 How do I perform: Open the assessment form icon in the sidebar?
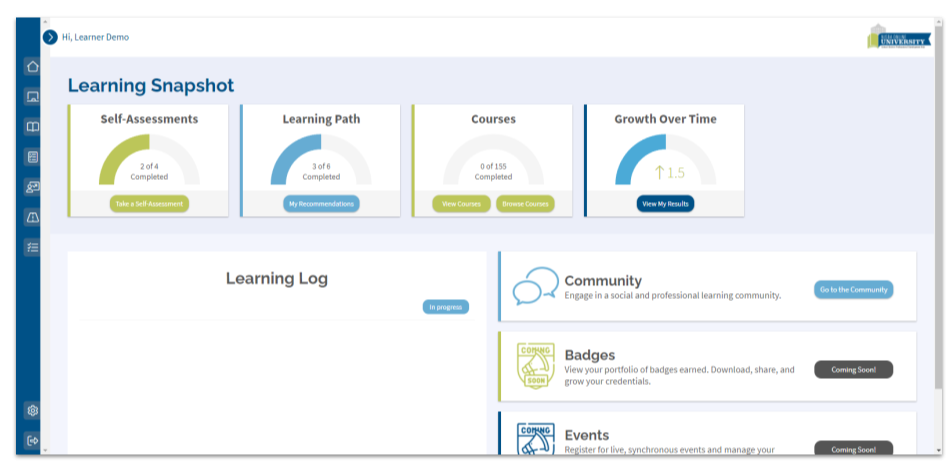[x=33, y=157]
